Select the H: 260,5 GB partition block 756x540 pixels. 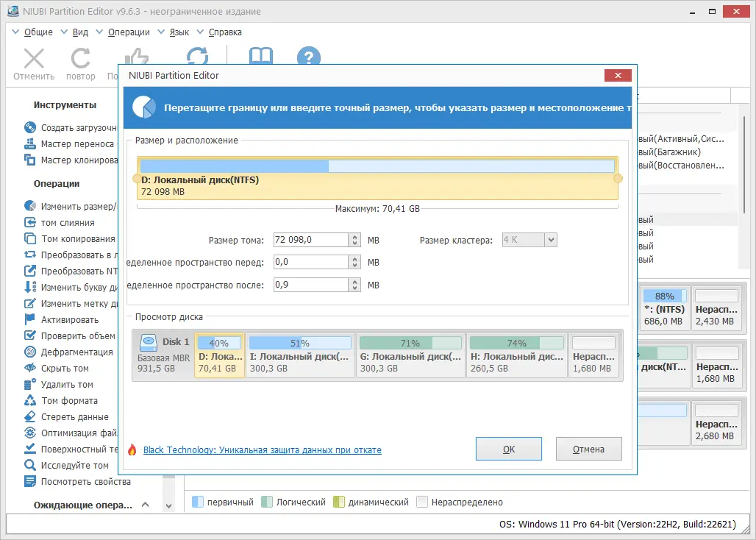click(516, 355)
